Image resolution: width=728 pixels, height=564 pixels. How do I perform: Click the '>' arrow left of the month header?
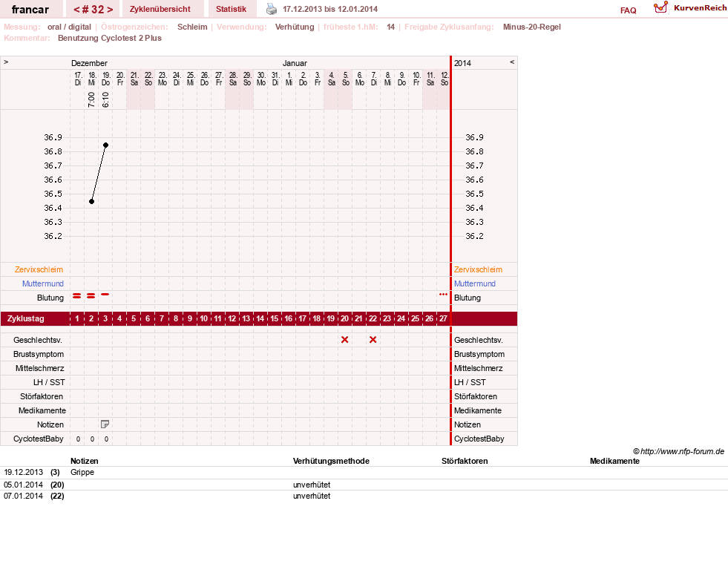click(x=6, y=62)
